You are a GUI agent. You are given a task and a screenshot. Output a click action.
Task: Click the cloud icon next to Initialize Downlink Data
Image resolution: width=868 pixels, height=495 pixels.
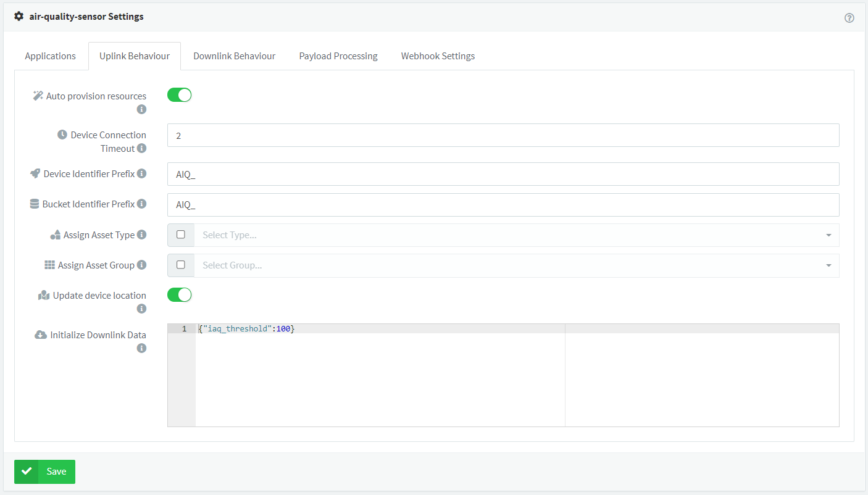point(41,334)
